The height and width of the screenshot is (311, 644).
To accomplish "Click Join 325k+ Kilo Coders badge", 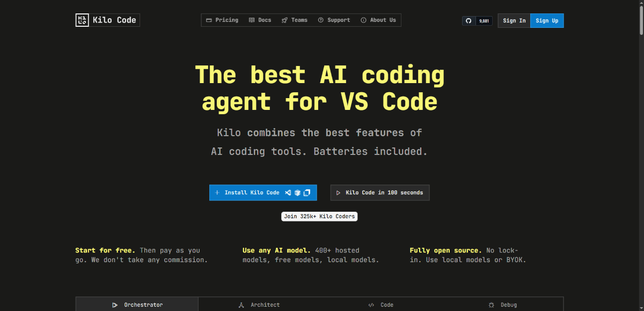I will (319, 217).
